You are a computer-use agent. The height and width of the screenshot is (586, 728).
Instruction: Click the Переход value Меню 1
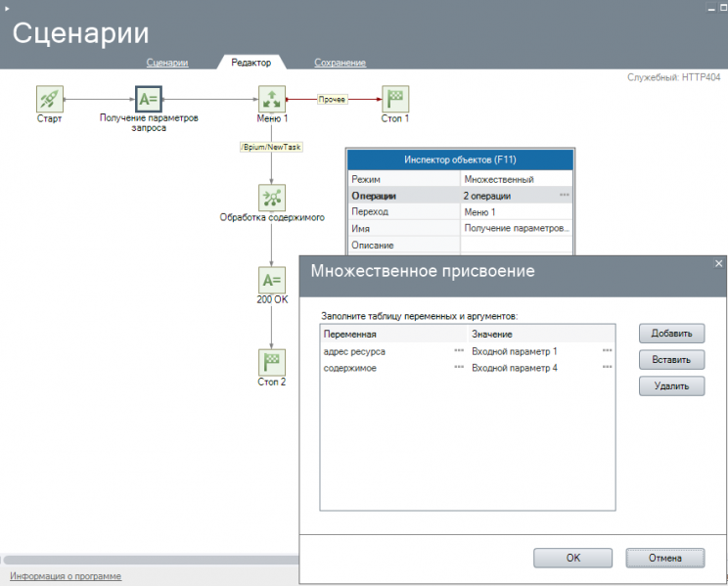pos(516,211)
